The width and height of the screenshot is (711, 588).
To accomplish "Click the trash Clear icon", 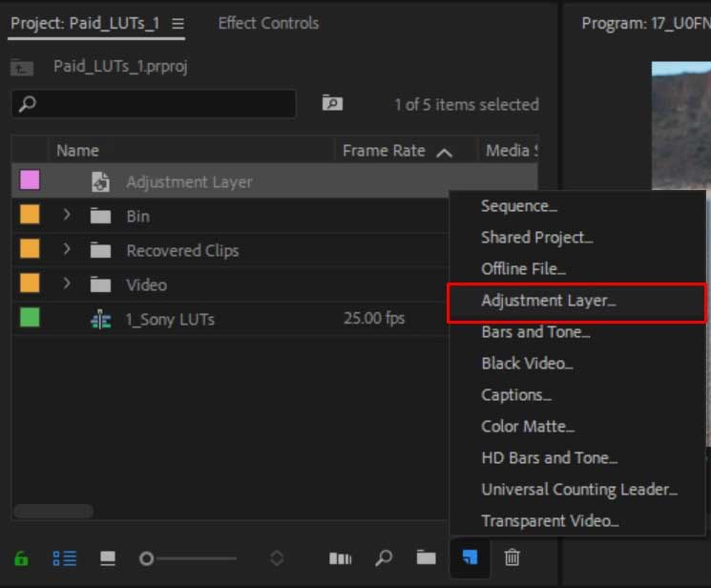I will [512, 557].
